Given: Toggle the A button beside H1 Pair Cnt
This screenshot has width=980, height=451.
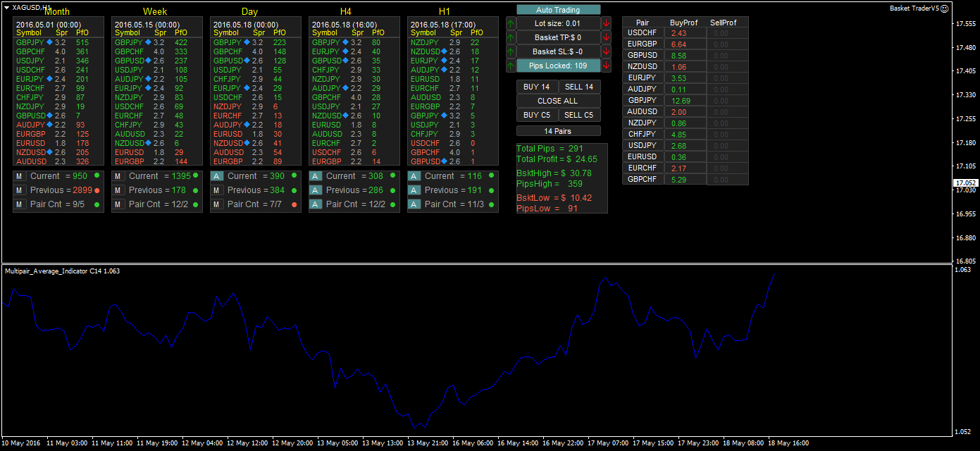Looking at the screenshot, I should 414,204.
